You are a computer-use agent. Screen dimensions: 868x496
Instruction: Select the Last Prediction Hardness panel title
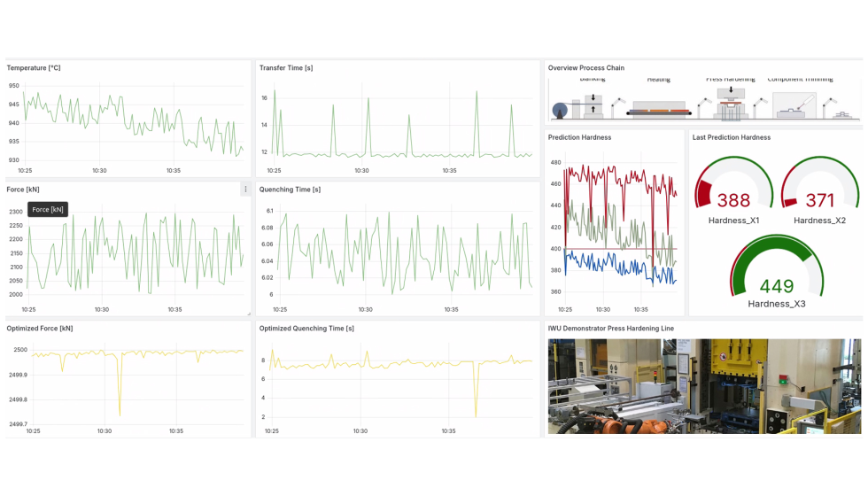(x=732, y=138)
